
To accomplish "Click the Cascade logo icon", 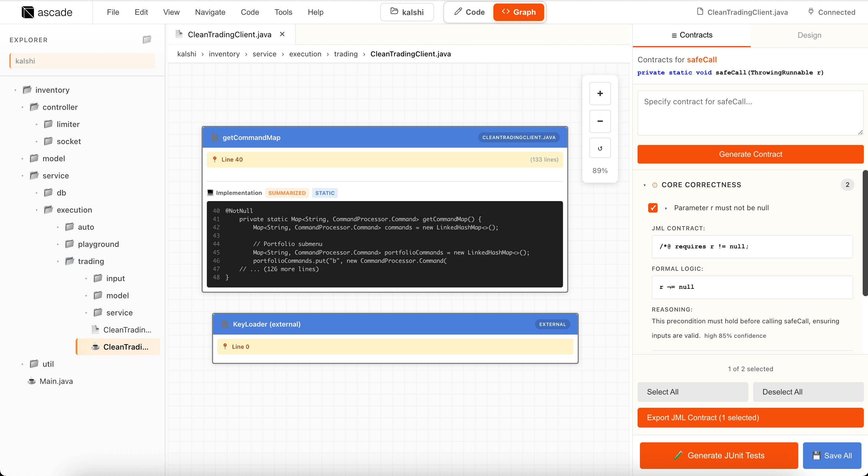I will (x=28, y=12).
